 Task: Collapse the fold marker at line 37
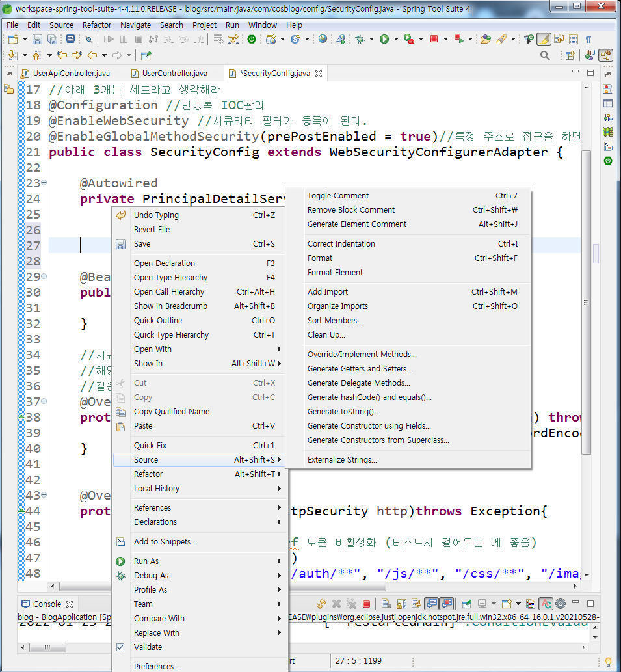click(44, 401)
